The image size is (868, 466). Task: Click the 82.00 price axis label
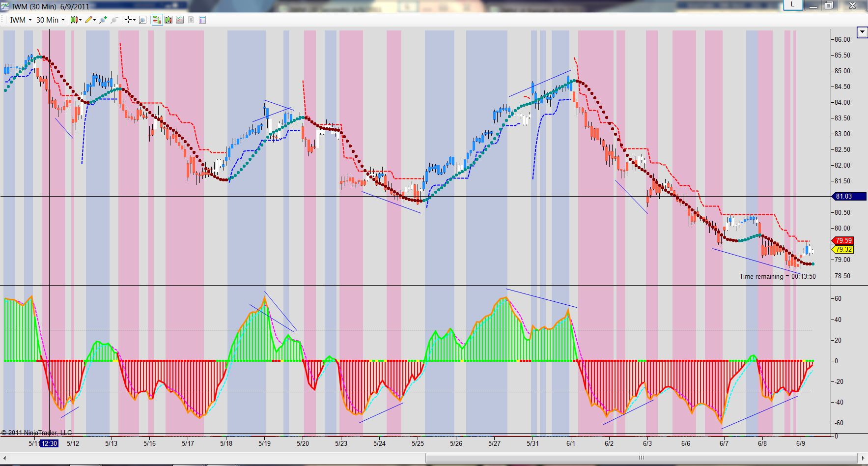tap(842, 165)
